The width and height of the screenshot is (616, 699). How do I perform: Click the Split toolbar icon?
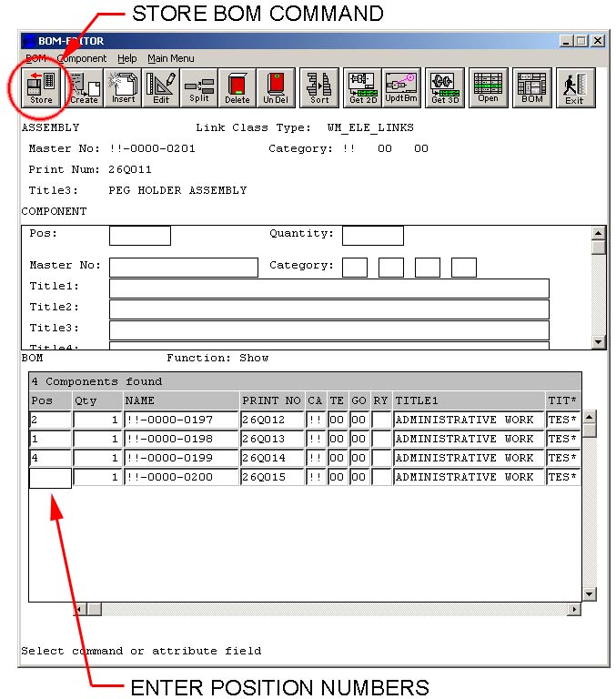pos(199,87)
